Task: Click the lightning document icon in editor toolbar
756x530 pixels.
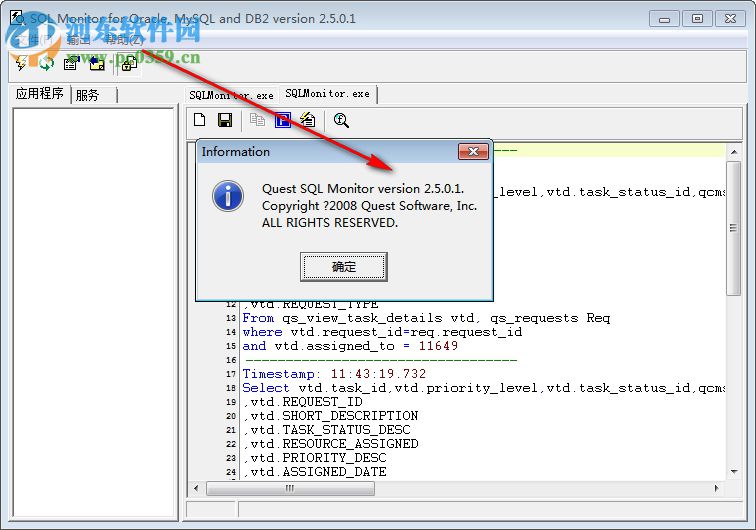Action: (308, 120)
